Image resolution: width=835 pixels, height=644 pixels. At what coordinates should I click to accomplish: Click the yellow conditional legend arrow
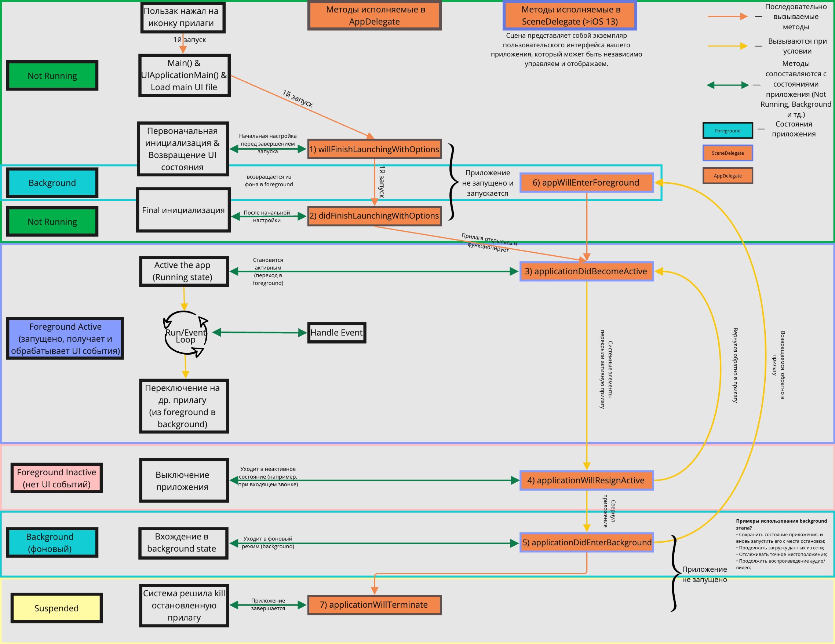pos(728,46)
